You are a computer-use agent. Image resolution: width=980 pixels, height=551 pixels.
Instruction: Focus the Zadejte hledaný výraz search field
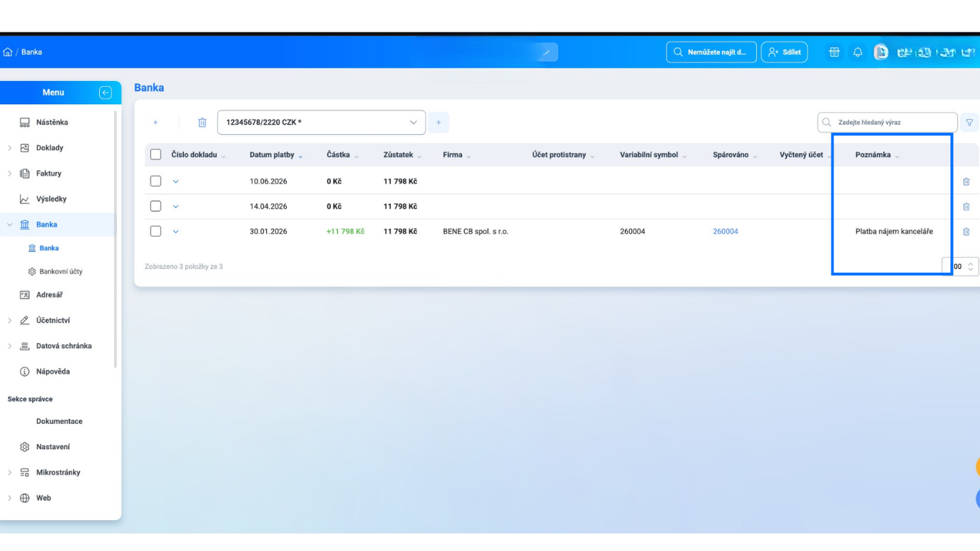pyautogui.click(x=887, y=123)
